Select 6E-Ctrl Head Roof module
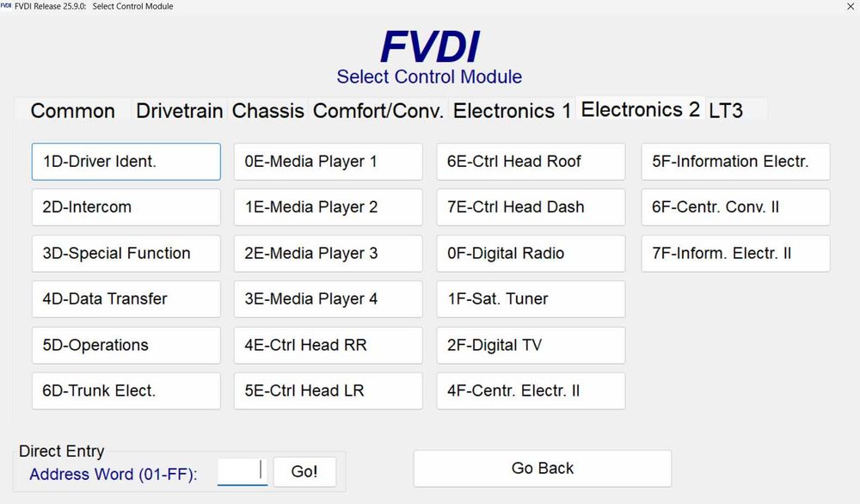 pos(531,162)
